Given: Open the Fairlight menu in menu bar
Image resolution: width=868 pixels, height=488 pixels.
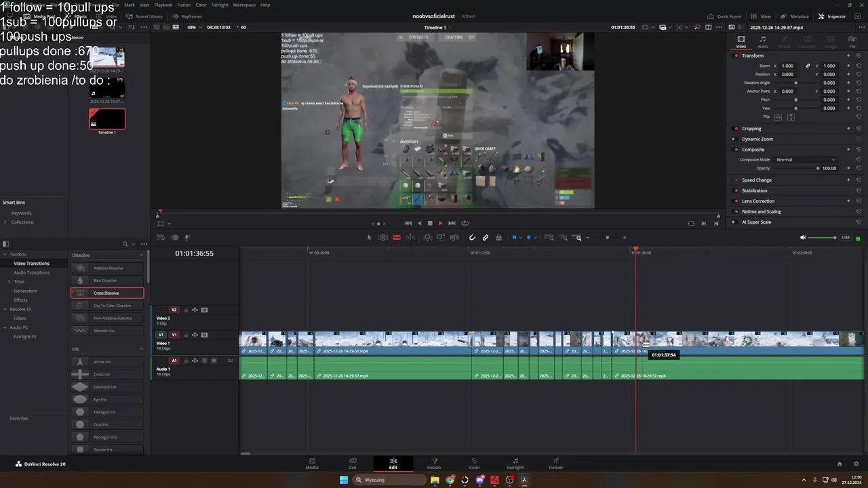Looking at the screenshot, I should pyautogui.click(x=220, y=5).
